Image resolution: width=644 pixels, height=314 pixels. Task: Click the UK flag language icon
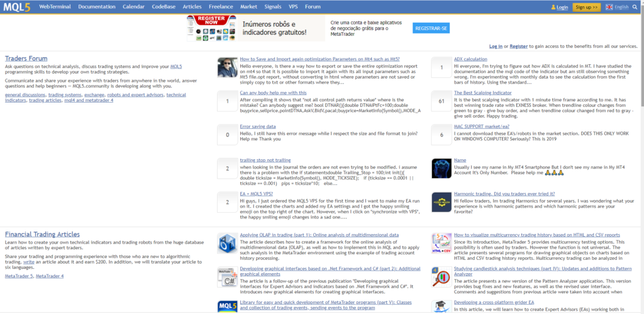[x=609, y=7]
